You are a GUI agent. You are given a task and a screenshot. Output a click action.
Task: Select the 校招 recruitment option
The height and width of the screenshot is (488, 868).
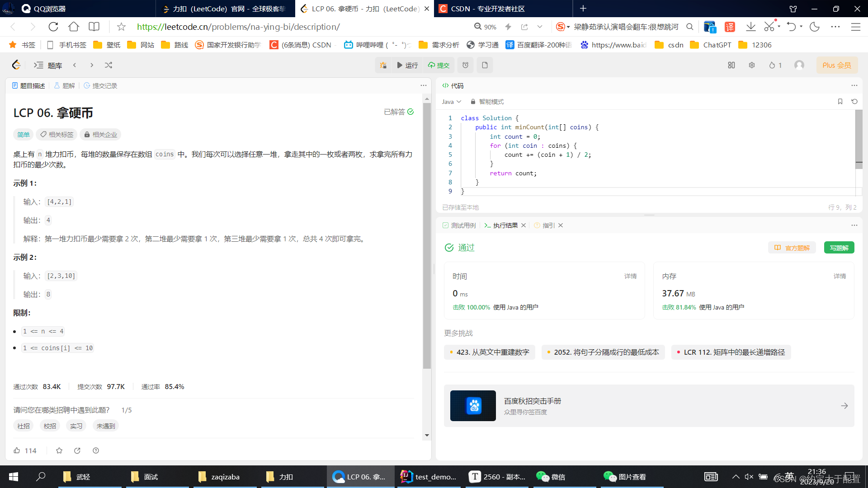pyautogui.click(x=50, y=426)
